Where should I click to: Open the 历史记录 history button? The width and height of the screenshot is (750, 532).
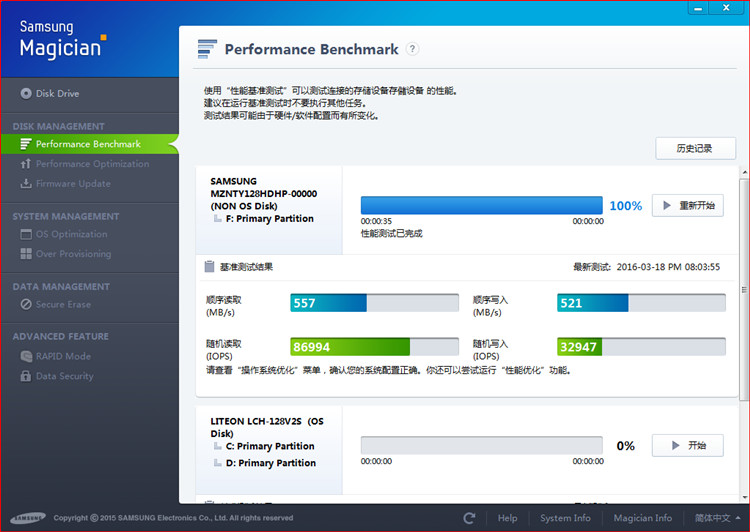[x=695, y=148]
